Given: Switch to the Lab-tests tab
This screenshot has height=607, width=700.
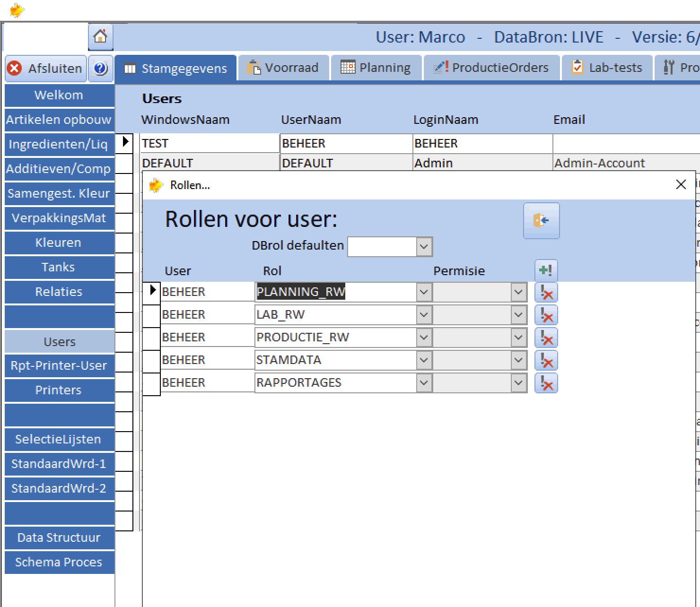Looking at the screenshot, I should pos(607,67).
